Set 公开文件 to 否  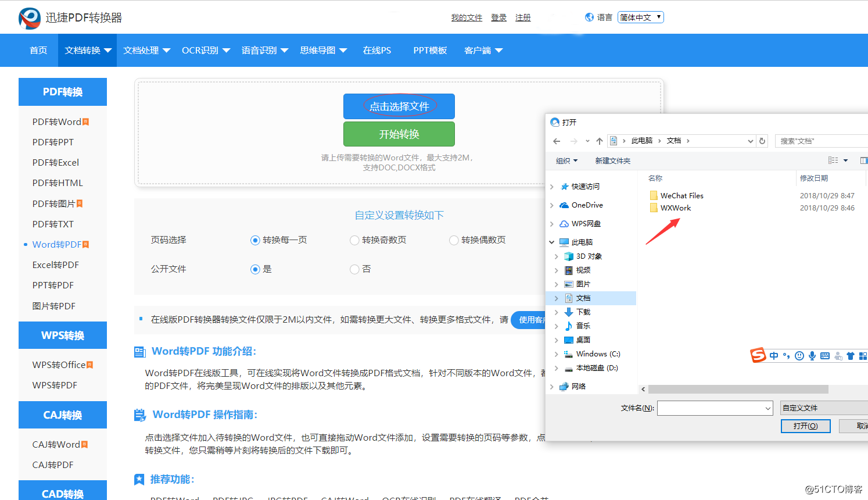(354, 269)
